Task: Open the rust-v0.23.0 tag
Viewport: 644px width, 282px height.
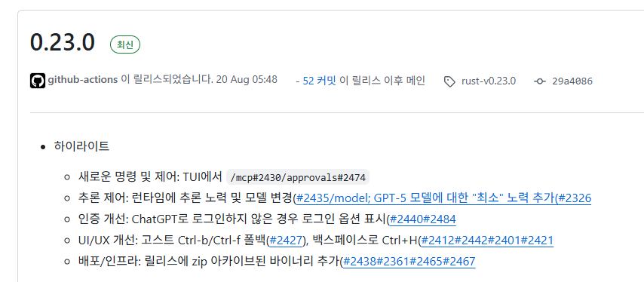Action: [x=489, y=81]
